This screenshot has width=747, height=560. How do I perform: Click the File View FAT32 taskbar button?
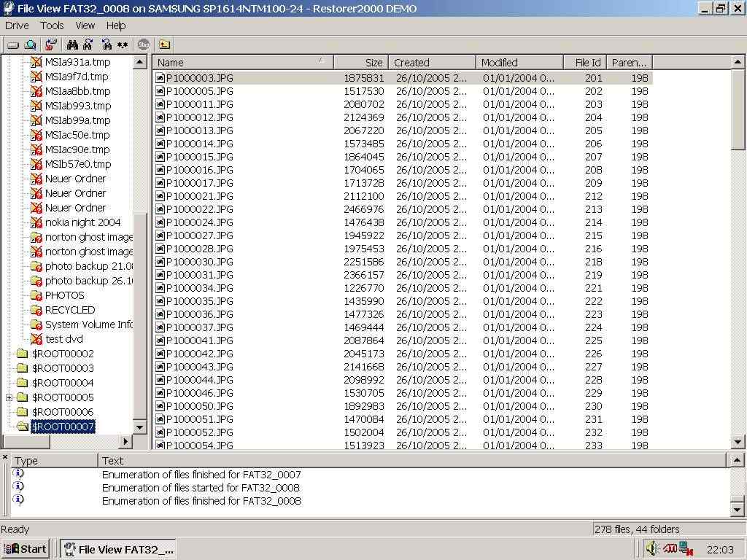pyautogui.click(x=117, y=549)
